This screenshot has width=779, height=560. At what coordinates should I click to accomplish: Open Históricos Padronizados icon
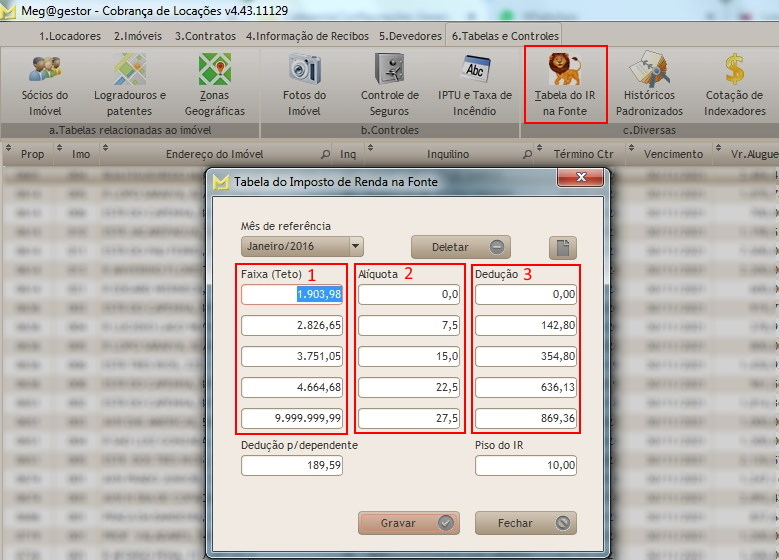(648, 70)
